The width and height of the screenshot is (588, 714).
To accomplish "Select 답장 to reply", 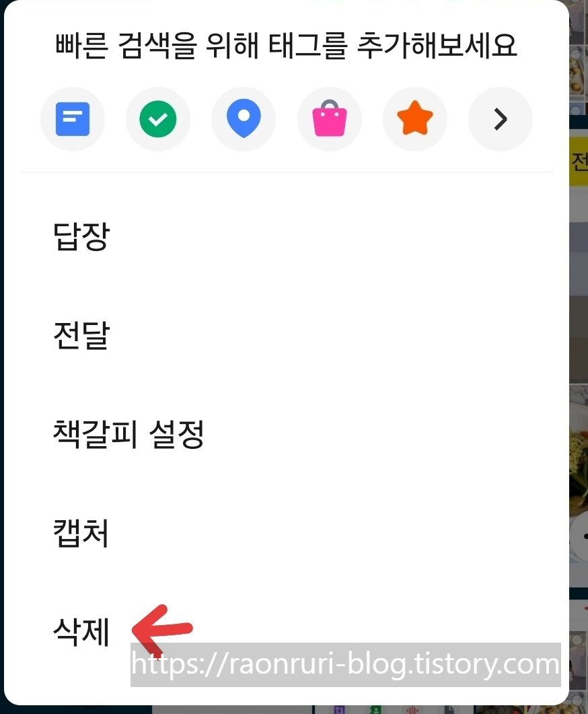I will pyautogui.click(x=81, y=236).
